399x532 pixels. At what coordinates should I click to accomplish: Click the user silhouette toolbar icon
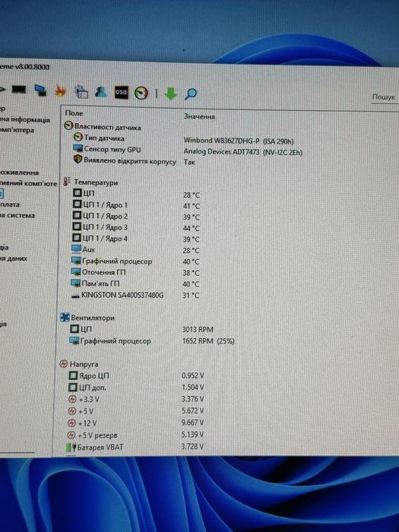(101, 92)
